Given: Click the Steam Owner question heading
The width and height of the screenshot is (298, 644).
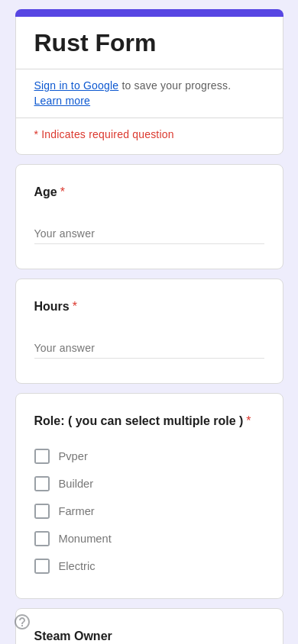Looking at the screenshot, I should 73,636.
